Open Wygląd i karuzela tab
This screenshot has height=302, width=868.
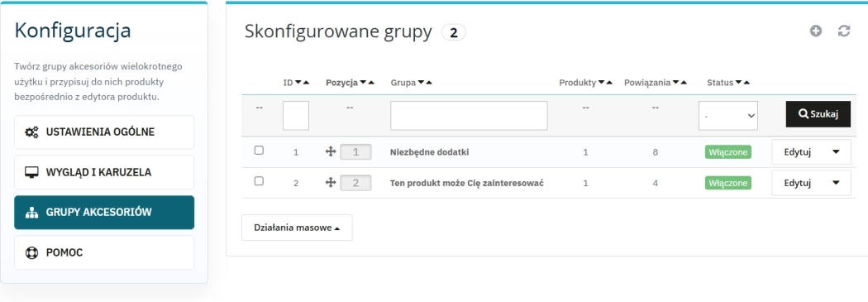click(104, 172)
